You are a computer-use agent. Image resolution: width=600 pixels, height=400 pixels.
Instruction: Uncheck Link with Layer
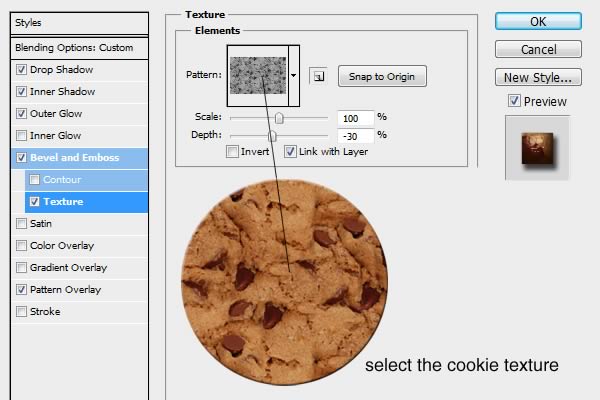(290, 152)
